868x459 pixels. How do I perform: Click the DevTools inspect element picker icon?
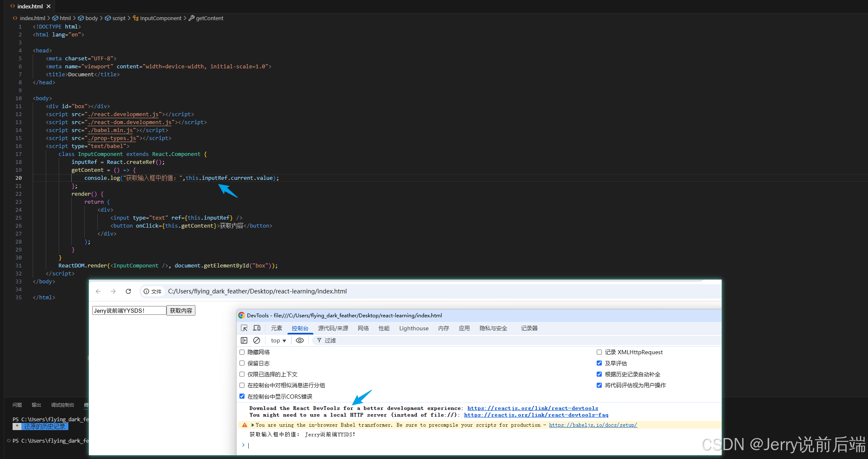[x=244, y=328]
